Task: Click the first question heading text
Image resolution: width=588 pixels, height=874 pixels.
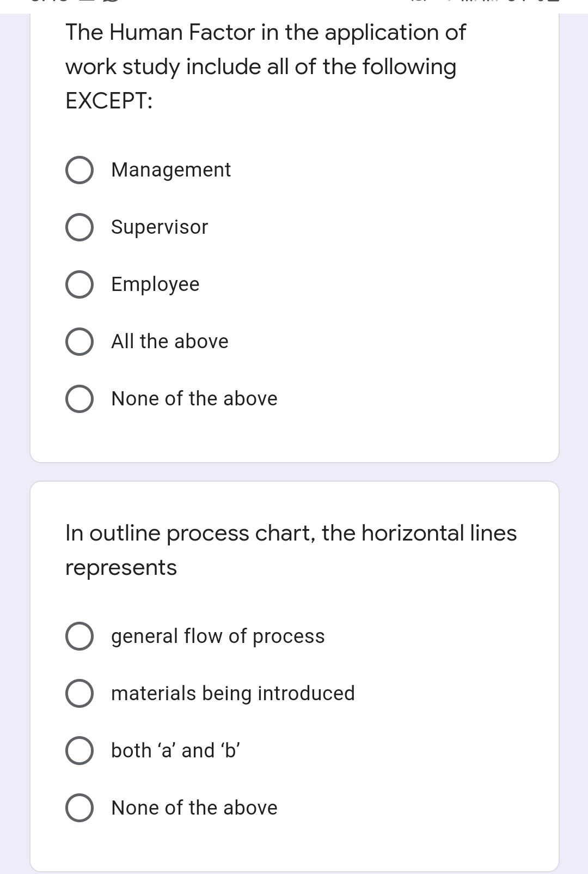Action: click(265, 66)
